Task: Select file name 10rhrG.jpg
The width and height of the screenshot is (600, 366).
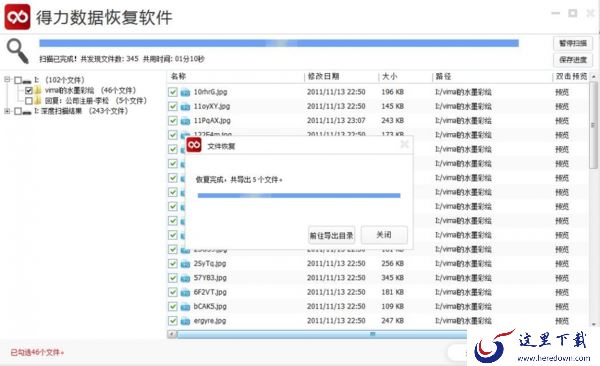Action: [210, 92]
